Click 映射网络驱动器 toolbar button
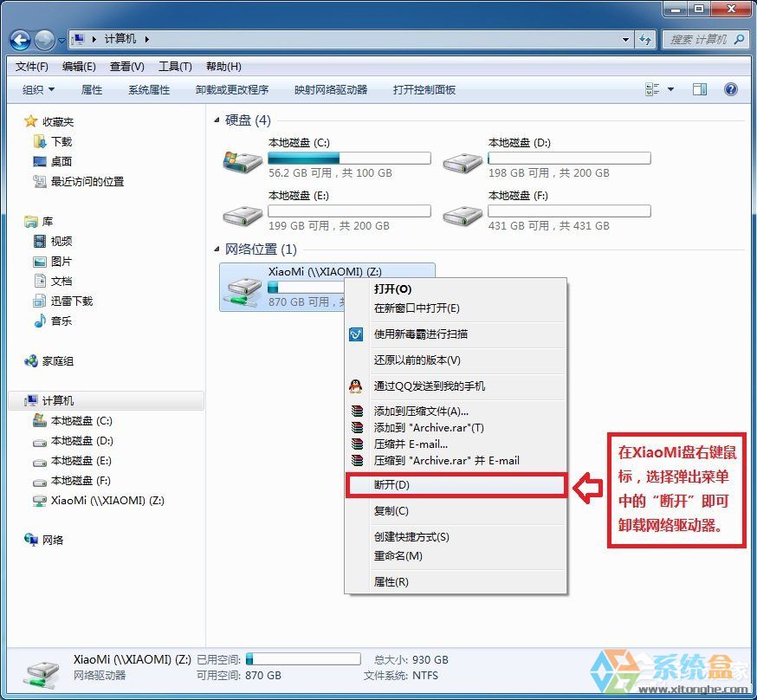This screenshot has height=700, width=757. (330, 89)
